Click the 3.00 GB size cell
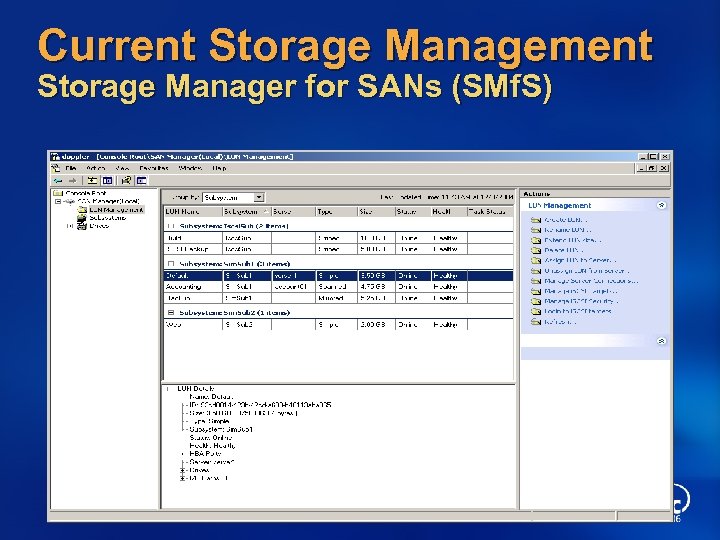The image size is (720, 540). 376,324
